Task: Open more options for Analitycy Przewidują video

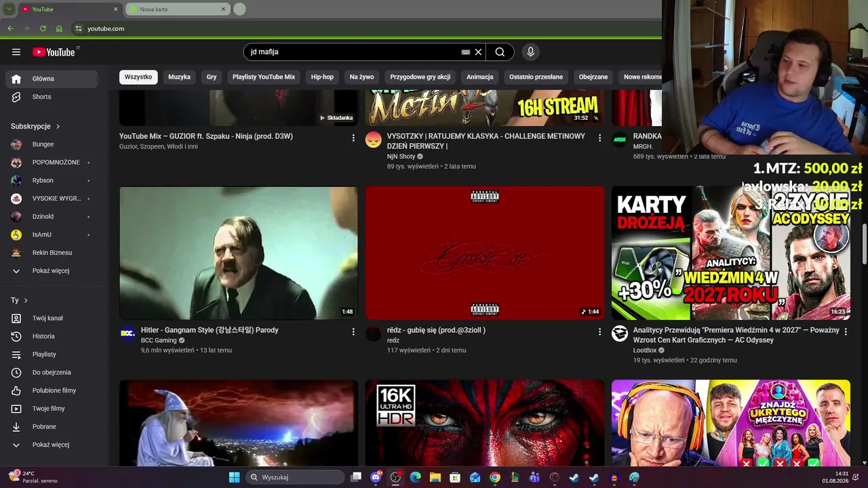Action: pos(846,331)
